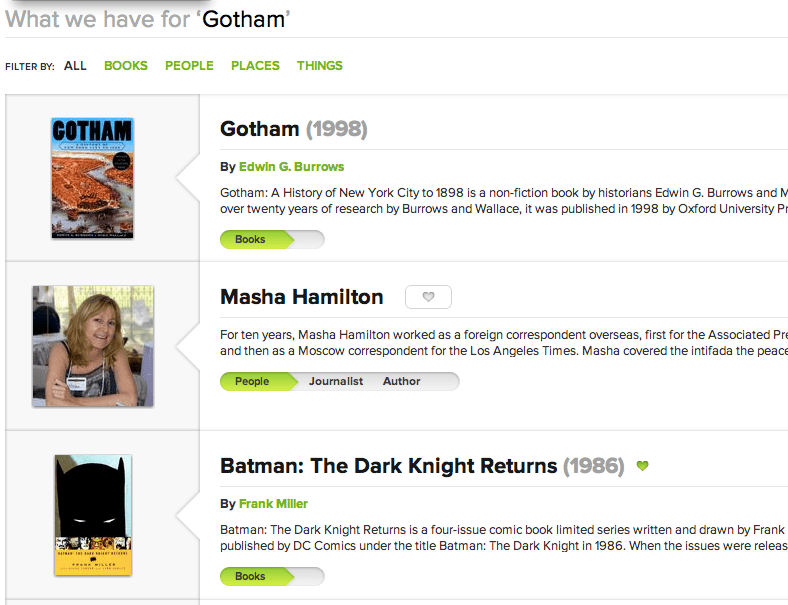The height and width of the screenshot is (605, 788).
Task: Filter results by BOOKS
Action: pos(126,66)
